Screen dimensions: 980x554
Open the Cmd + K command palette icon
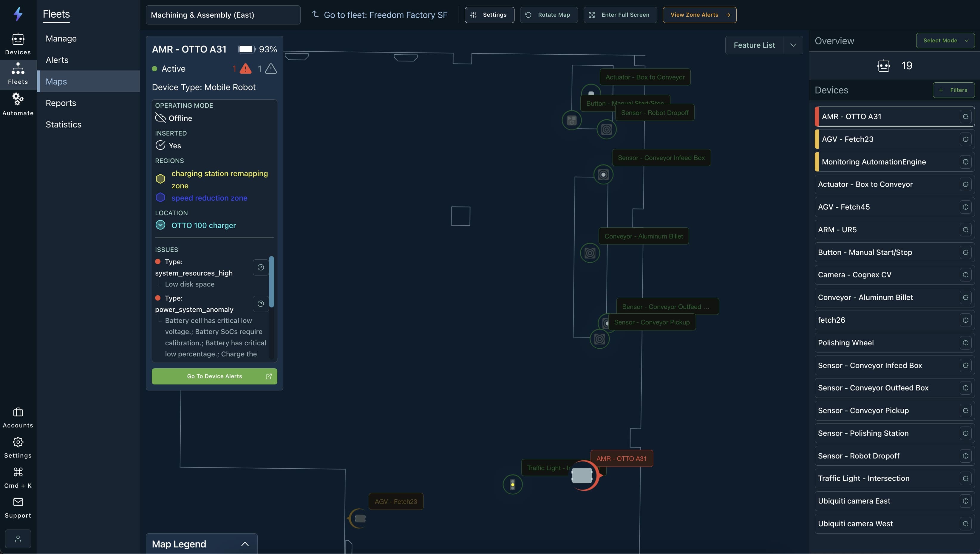(18, 472)
